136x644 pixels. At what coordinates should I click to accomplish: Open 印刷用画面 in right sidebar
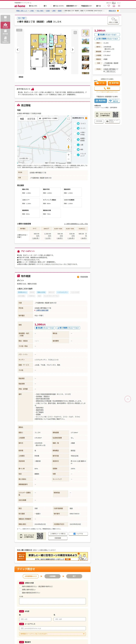[99, 121]
